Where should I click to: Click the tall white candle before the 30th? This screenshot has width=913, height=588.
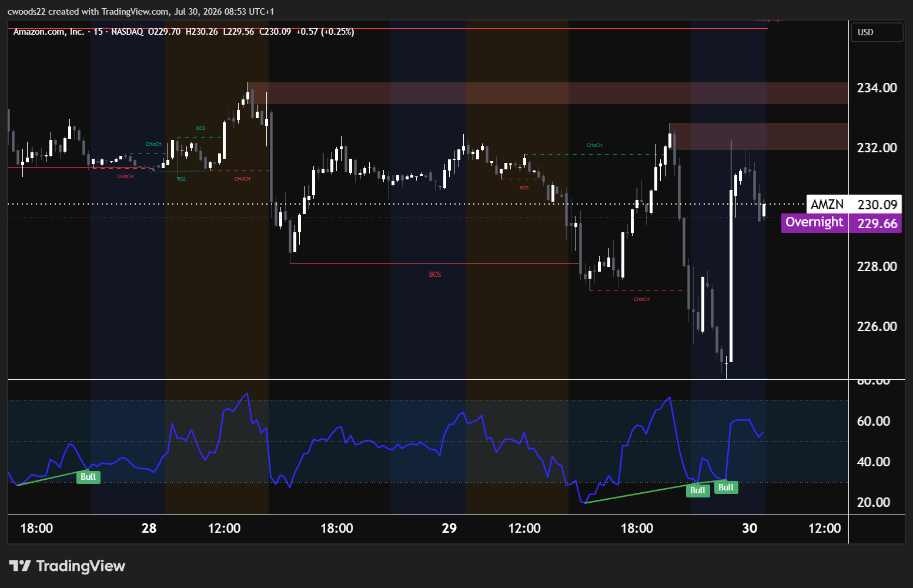tap(731, 252)
